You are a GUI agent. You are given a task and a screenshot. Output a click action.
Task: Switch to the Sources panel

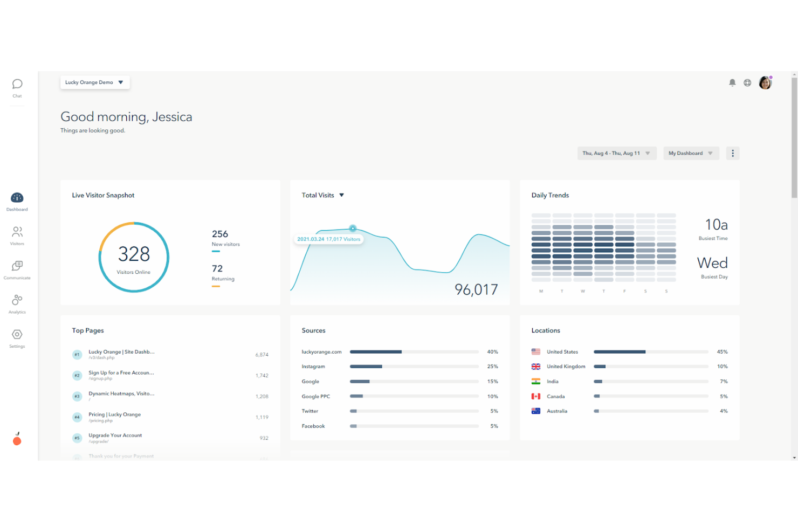[x=313, y=330]
